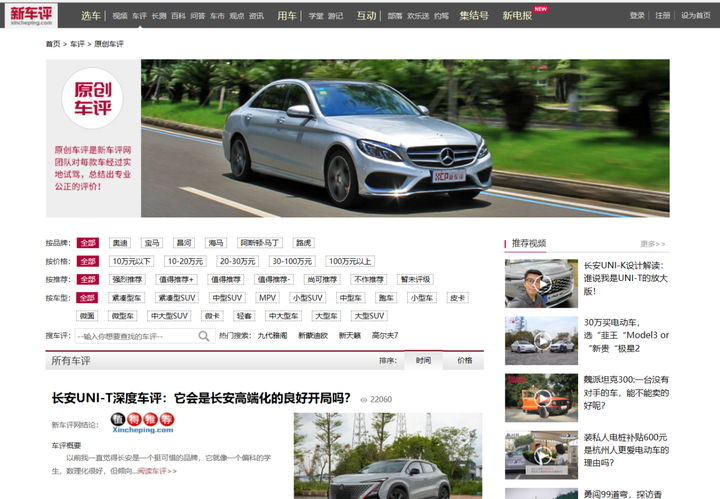The width and height of the screenshot is (720, 499).
Task: Filter by brand 奥迪
Action: pos(120,243)
